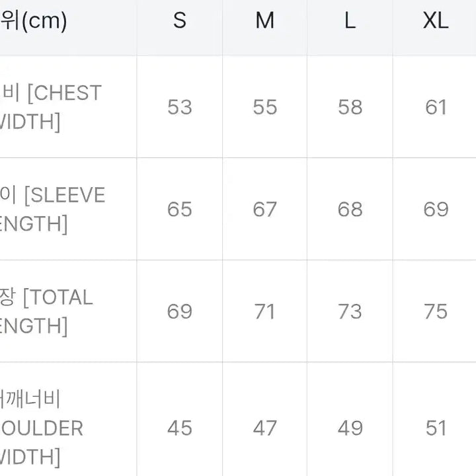476x476 pixels.
Task: Click the S size column header
Action: [180, 21]
